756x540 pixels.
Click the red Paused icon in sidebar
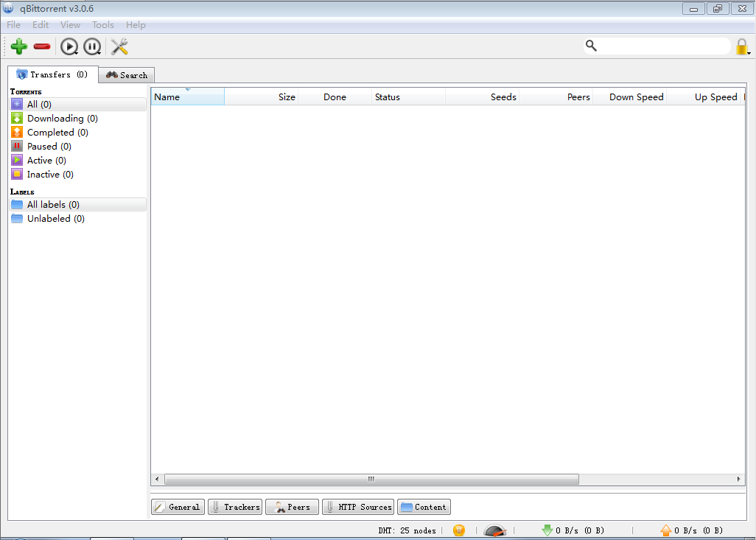(x=17, y=146)
